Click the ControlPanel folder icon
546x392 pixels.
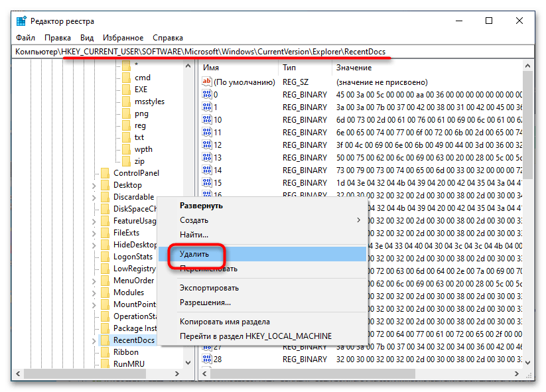[105, 173]
